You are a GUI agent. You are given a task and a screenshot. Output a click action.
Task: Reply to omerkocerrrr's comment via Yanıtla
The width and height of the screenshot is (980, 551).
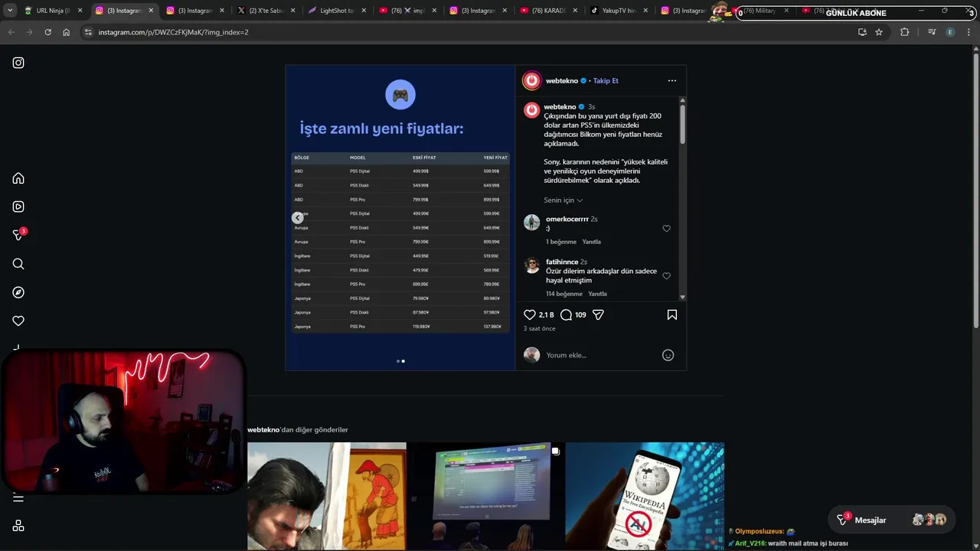(x=591, y=242)
